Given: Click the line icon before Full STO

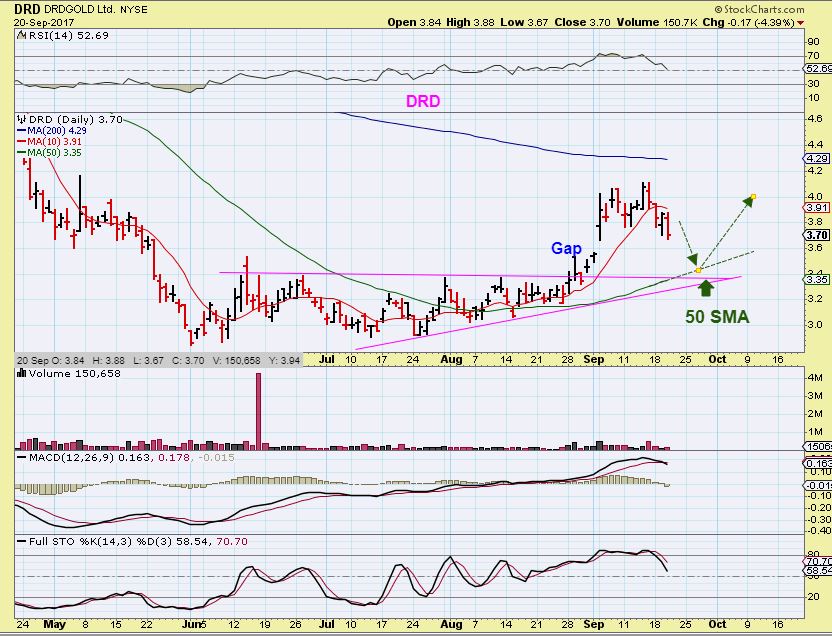Looking at the screenshot, I should click(22, 542).
